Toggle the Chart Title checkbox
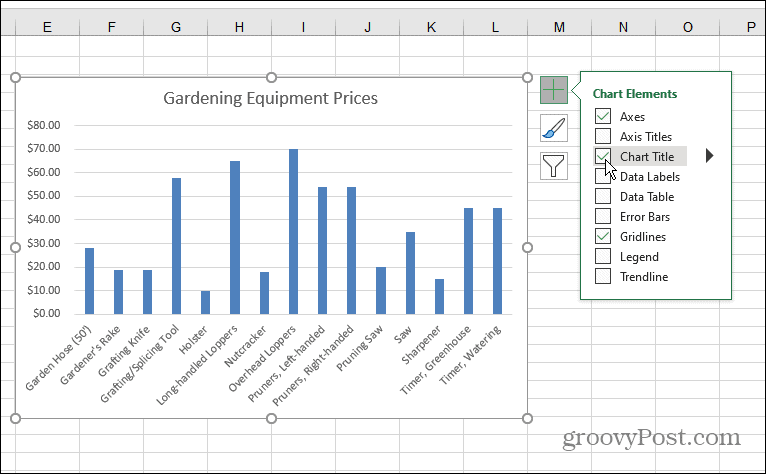The height and width of the screenshot is (474, 766). coord(603,157)
